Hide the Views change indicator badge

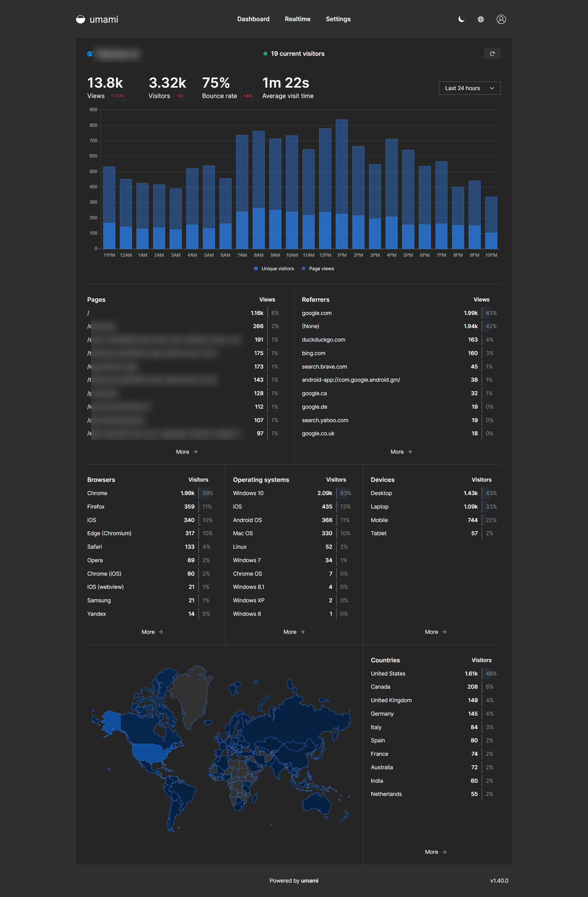click(x=116, y=96)
